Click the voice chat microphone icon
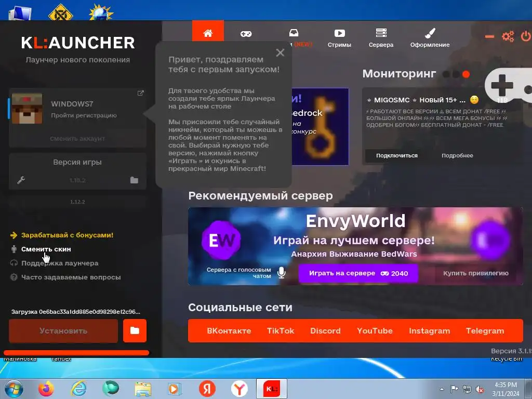Screen dimensions: 532x399 pos(281,272)
